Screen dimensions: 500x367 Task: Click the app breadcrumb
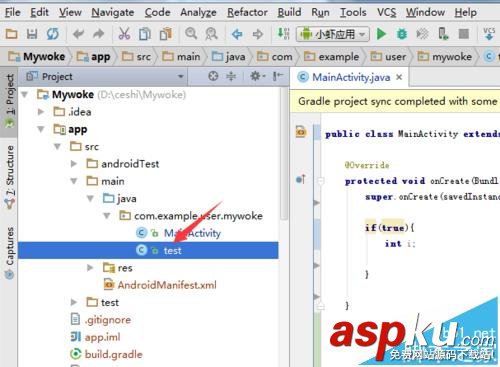click(94, 57)
